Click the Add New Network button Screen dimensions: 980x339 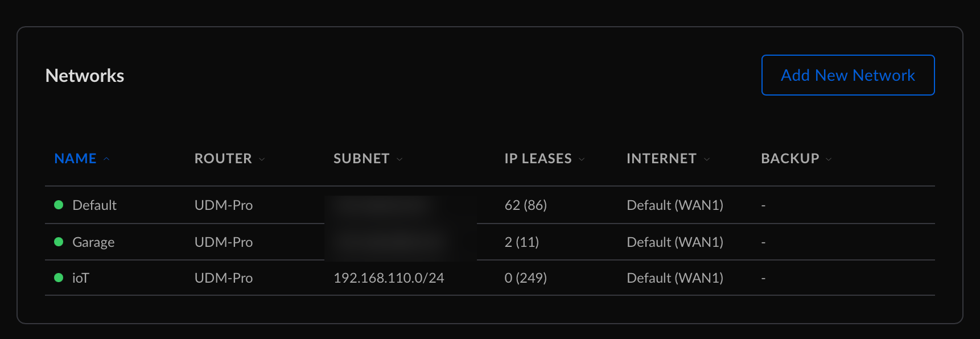[848, 75]
